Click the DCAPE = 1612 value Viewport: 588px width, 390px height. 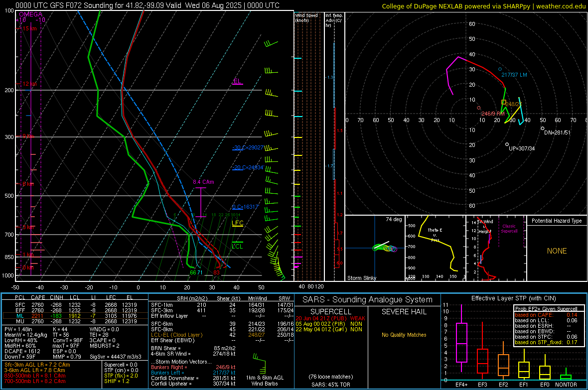(x=22, y=351)
